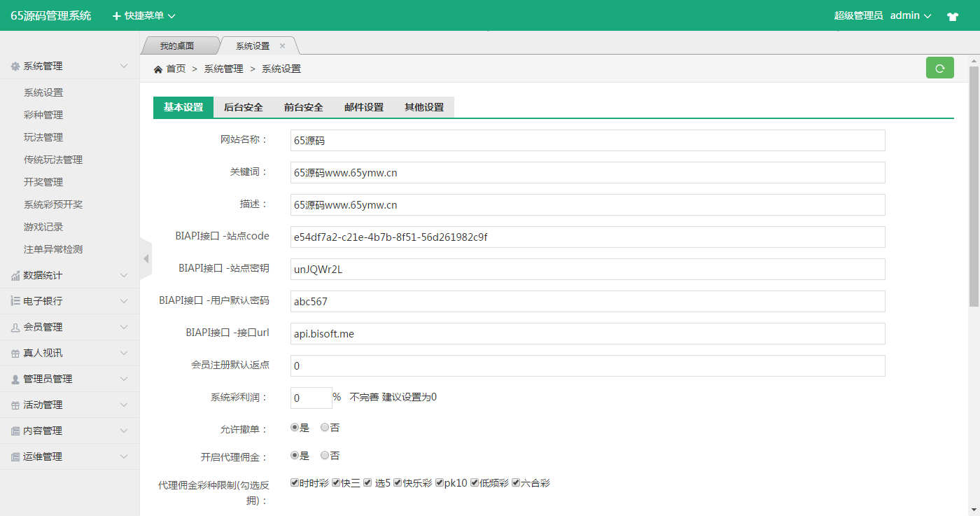Click the 系统彩利润 percent input
Viewport: 980px width, 516px height.
point(311,398)
